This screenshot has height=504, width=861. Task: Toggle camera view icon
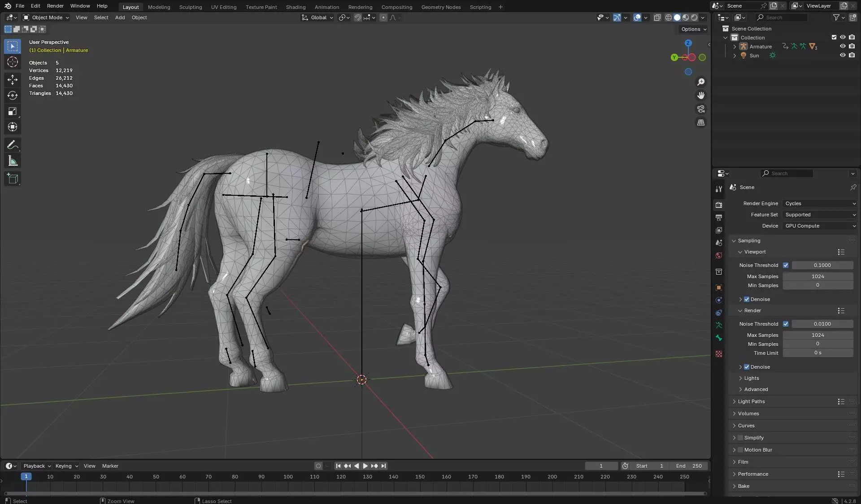click(701, 109)
